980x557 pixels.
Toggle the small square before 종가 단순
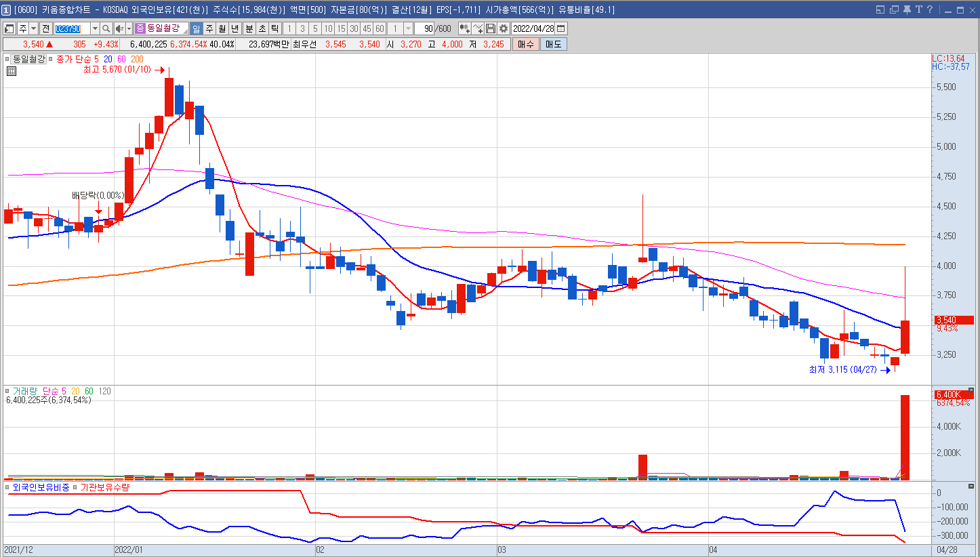[50, 59]
